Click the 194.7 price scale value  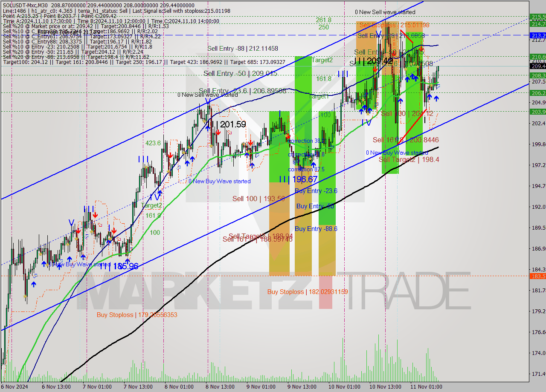click(538, 186)
